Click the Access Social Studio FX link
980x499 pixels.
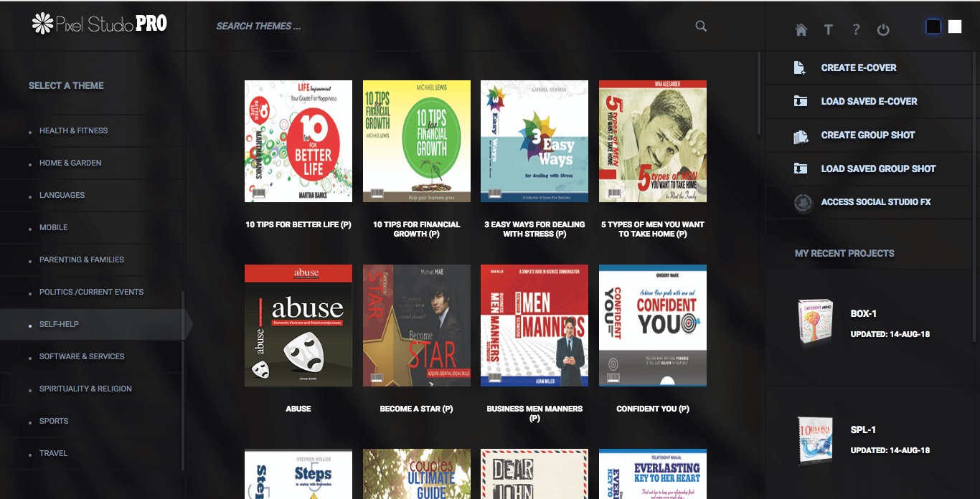coord(876,202)
